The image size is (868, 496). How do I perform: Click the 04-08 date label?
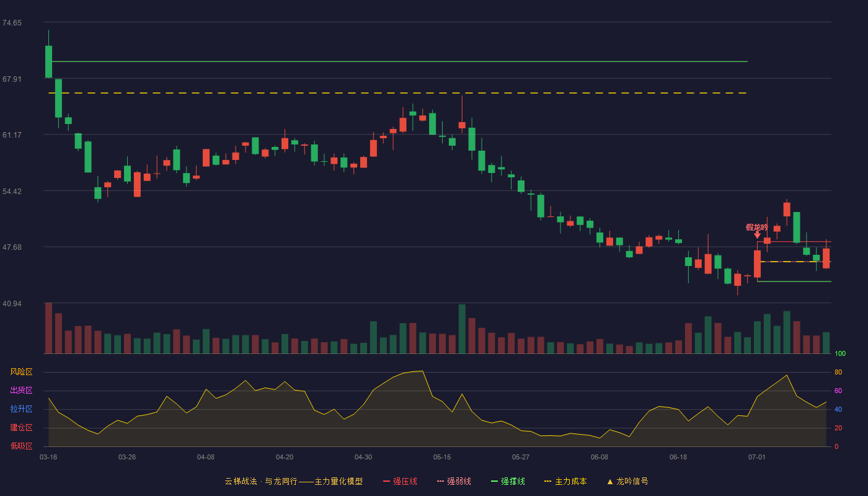206,457
